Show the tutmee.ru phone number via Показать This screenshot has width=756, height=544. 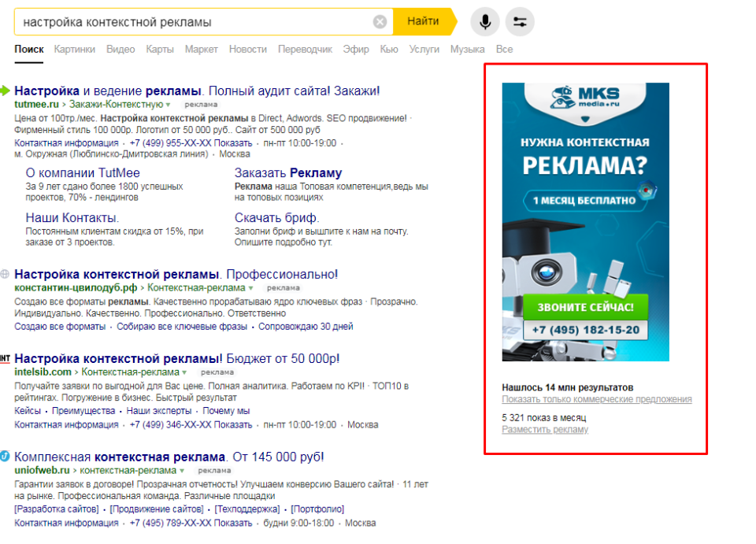pyautogui.click(x=233, y=143)
